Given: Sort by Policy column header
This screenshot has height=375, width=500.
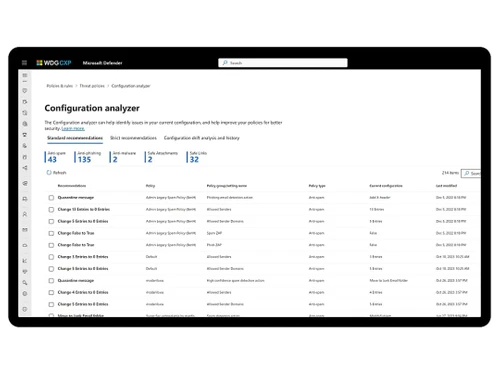Looking at the screenshot, I should [150, 186].
